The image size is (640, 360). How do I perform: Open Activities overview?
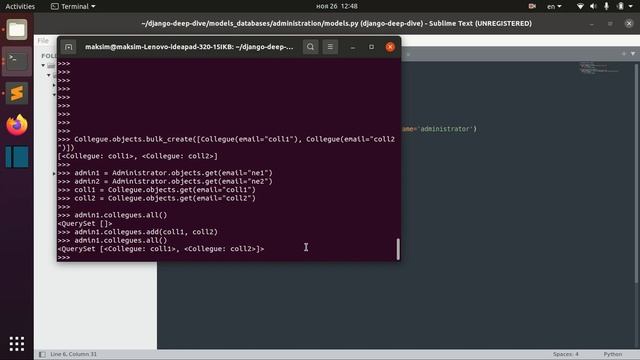[x=20, y=6]
